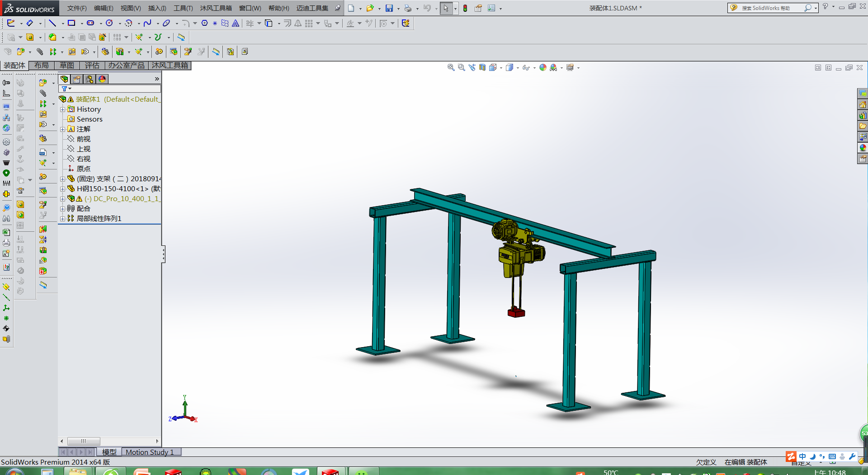Select the Line sketch tool

point(52,23)
